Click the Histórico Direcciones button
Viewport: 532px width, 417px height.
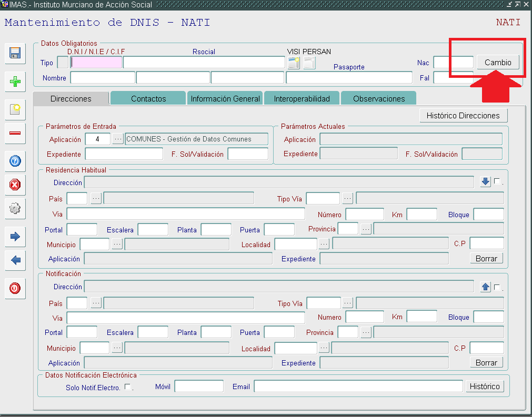463,116
